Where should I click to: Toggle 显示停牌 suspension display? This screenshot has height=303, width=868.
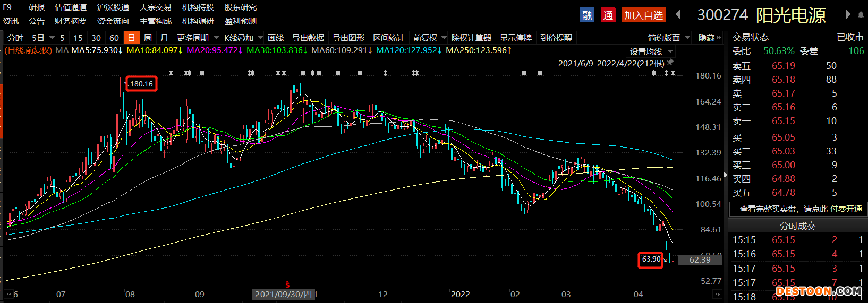(515, 38)
